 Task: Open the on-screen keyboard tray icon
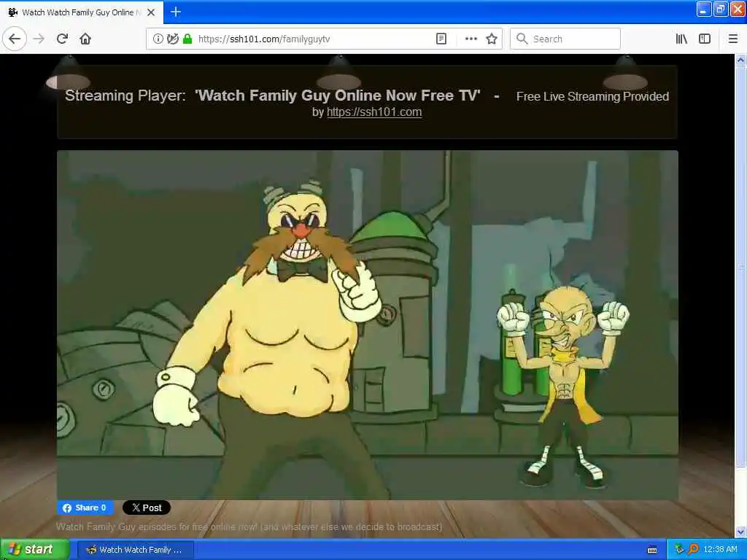point(652,550)
